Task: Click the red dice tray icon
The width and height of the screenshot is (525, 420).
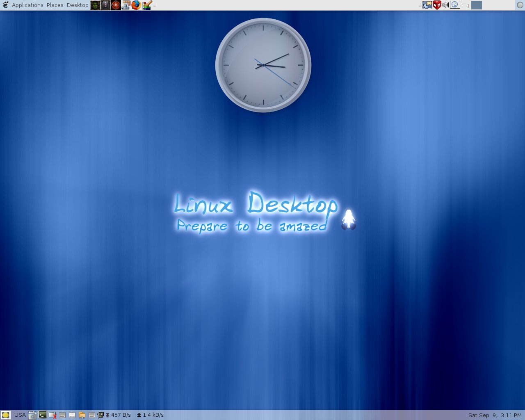Action: [437, 5]
